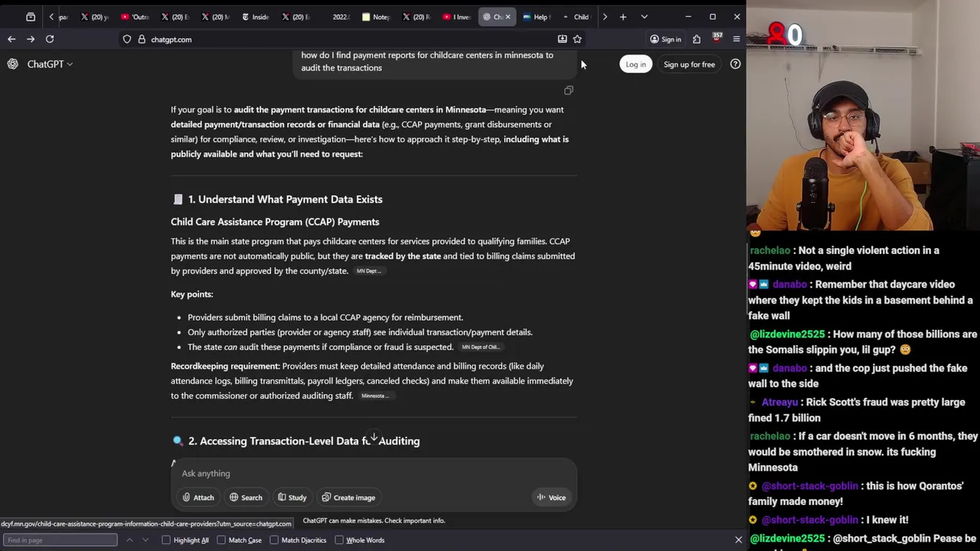
Task: Click the browser Sign in button
Action: coord(665,39)
